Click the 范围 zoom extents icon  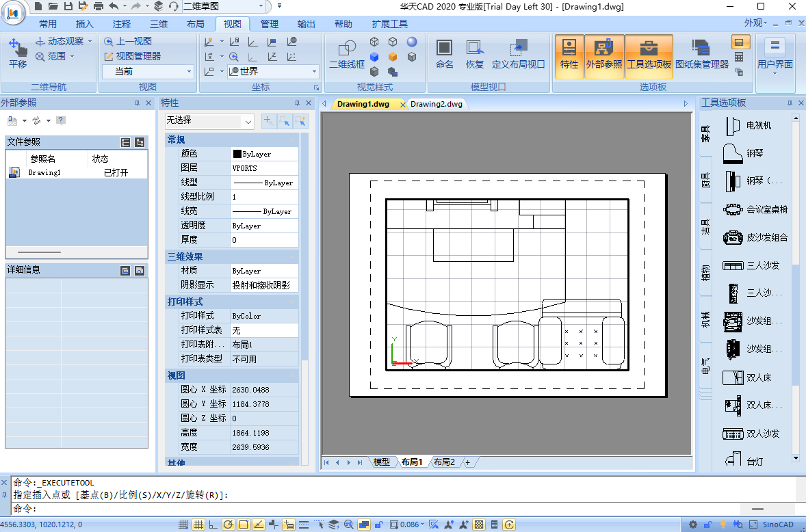40,57
